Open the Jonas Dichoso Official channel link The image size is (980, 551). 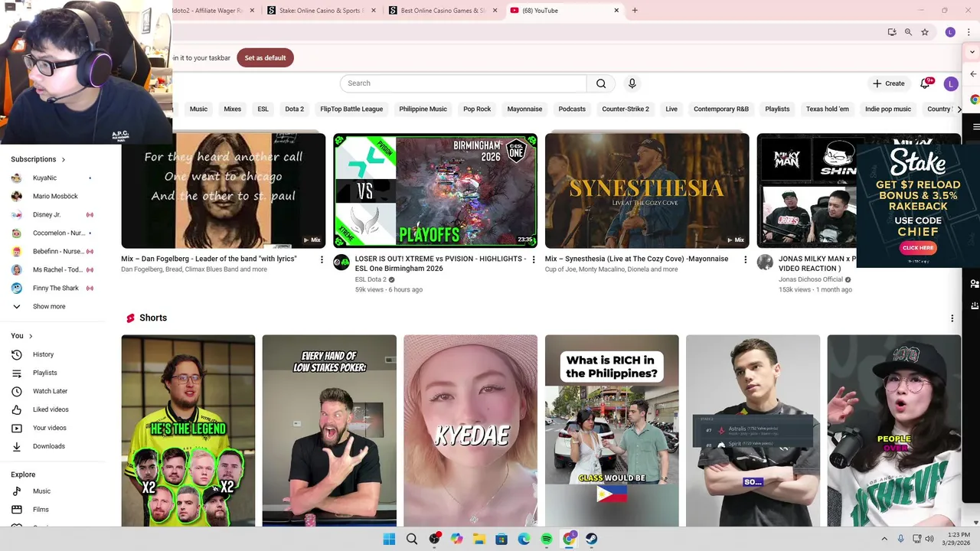pyautogui.click(x=810, y=279)
